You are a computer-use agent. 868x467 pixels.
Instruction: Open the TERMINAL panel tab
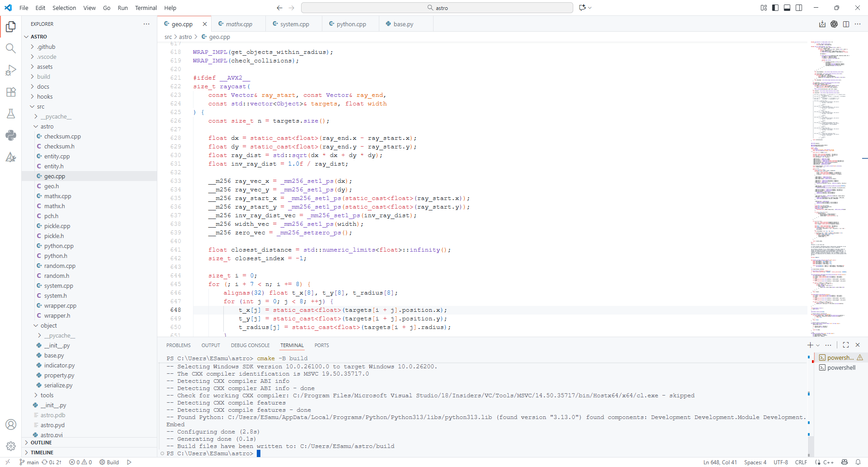292,345
